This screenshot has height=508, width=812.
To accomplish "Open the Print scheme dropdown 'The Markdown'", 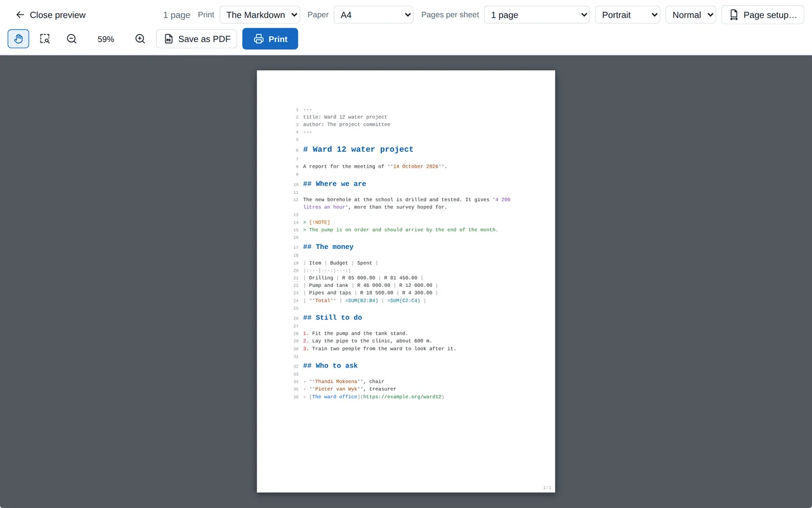I will (259, 15).
